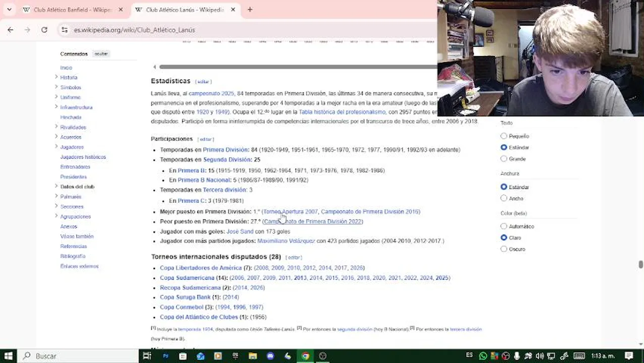
Task: Open the notifications action center
Action: [628, 356]
